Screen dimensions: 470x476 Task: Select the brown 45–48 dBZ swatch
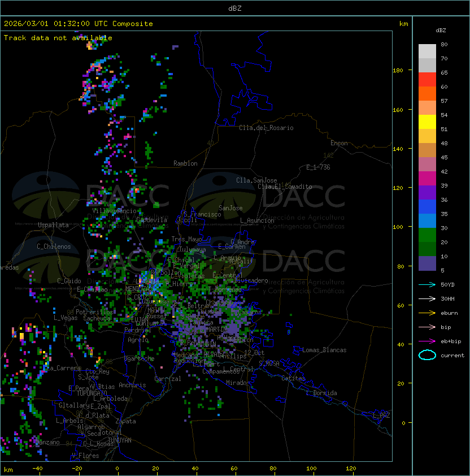(427, 150)
